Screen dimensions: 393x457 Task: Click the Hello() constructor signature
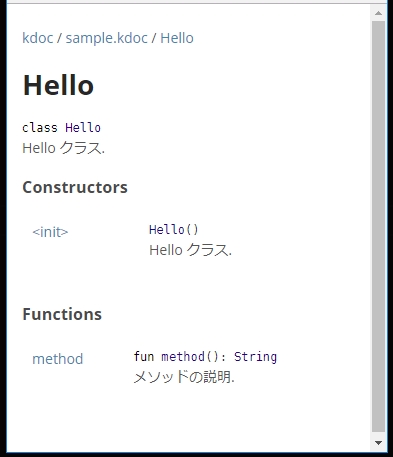tap(174, 230)
